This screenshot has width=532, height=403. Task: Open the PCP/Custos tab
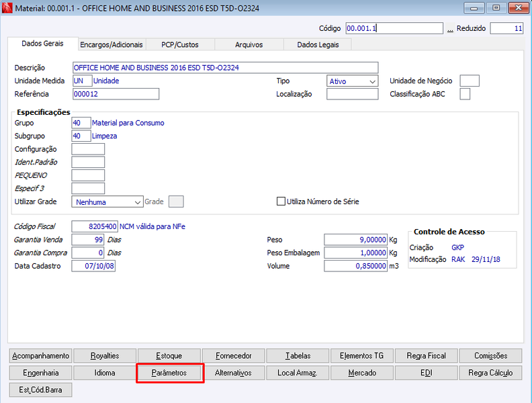click(180, 45)
